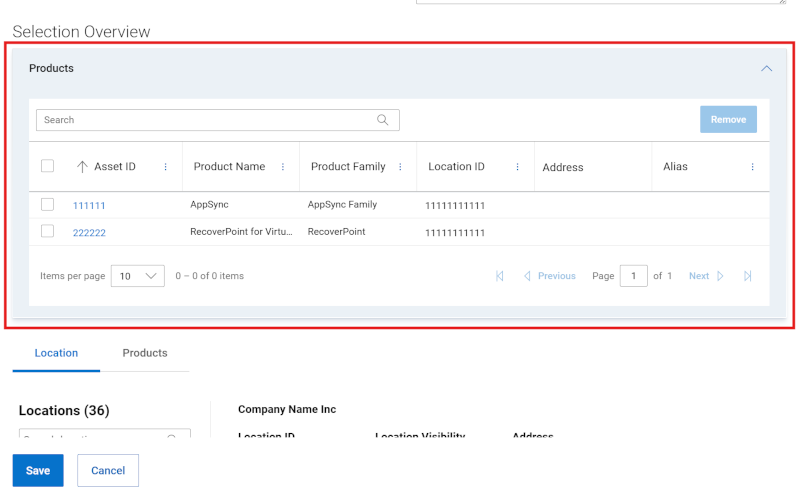Open Alias column options menu
800x503 pixels.
pos(752,167)
